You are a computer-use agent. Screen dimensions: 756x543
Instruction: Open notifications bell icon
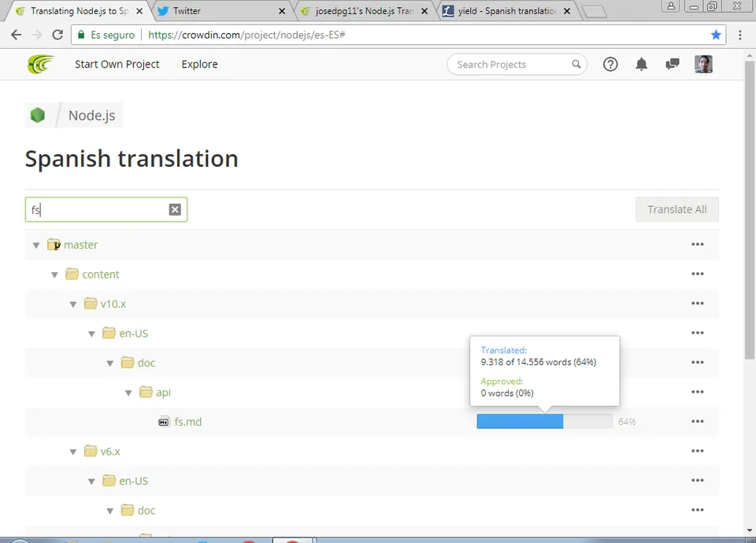click(x=641, y=64)
